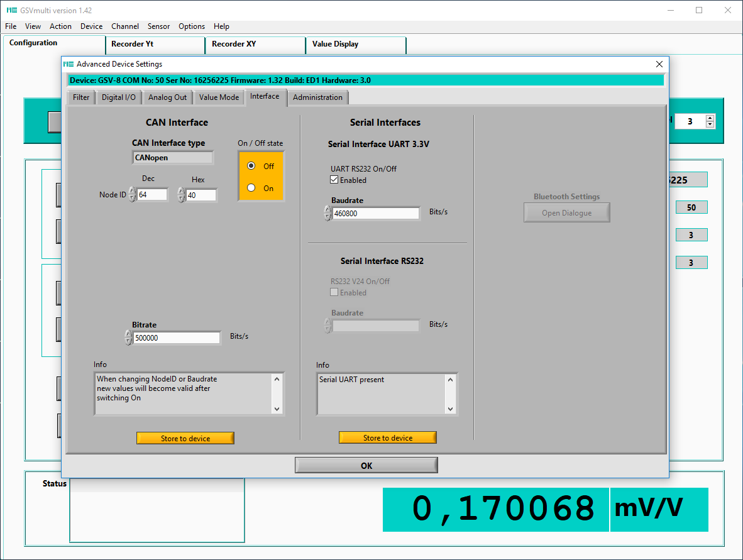Viewport: 743px width, 560px height.
Task: Close the Advanced Device Settings dialog
Action: (659, 64)
